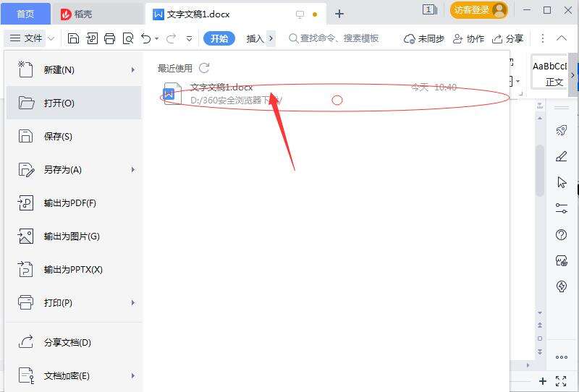This screenshot has height=392, width=579.
Task: Add a new tab with plus button
Action: 339,14
